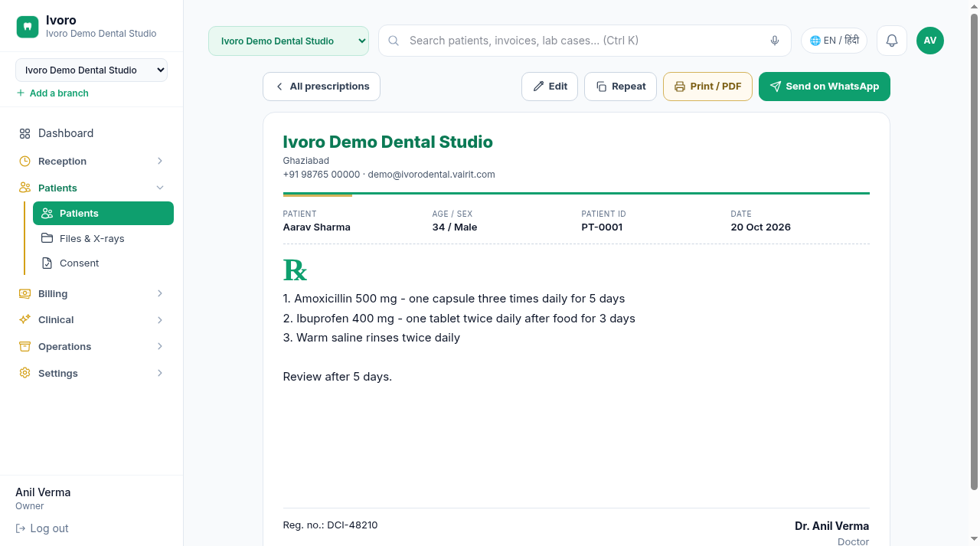Print or export prescription as PDF
Screen dimensions: 980x546
[707, 87]
